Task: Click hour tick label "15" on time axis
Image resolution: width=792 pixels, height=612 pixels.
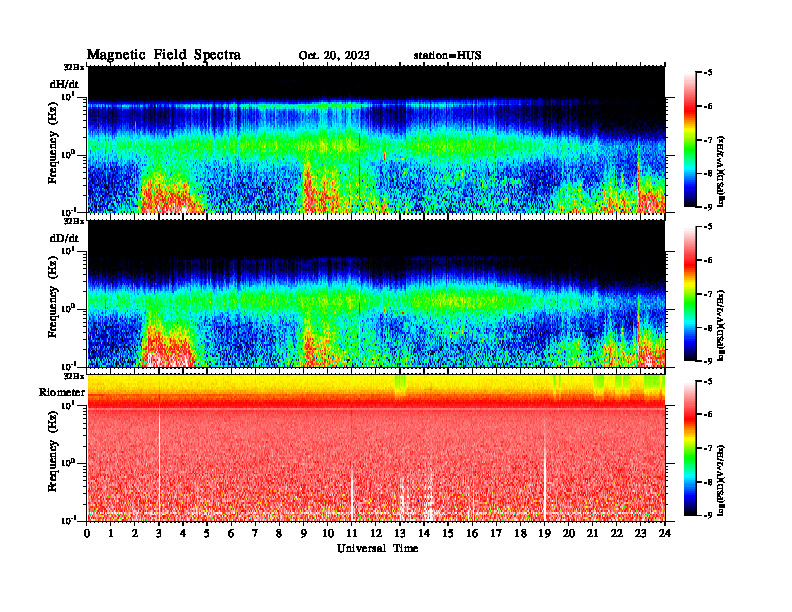Action: click(448, 534)
